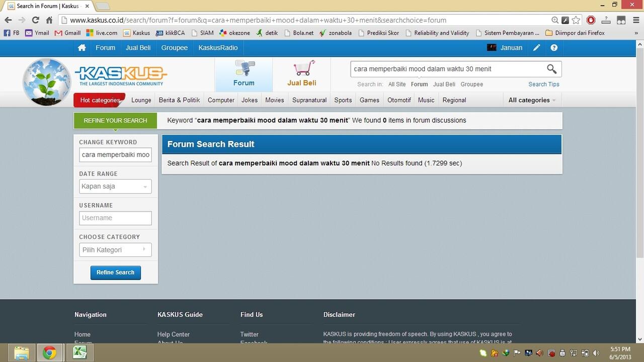Open KaskusRadio in the top bar
Viewport: 644px width, 362px height.
pos(218,48)
